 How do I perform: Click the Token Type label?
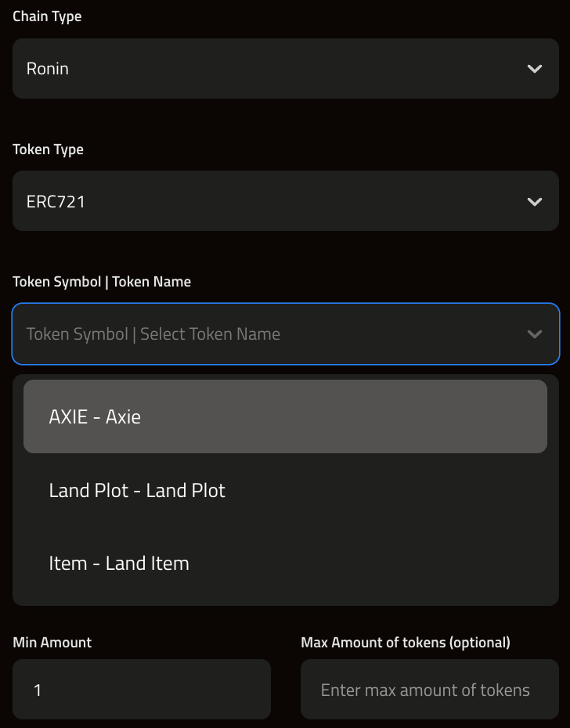pyautogui.click(x=48, y=150)
